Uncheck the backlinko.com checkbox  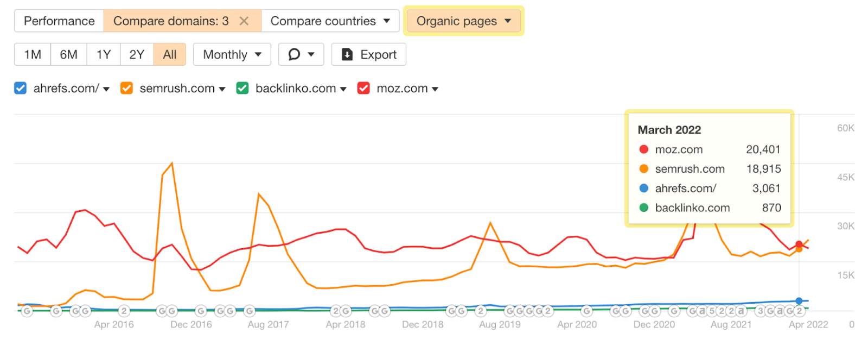point(242,88)
